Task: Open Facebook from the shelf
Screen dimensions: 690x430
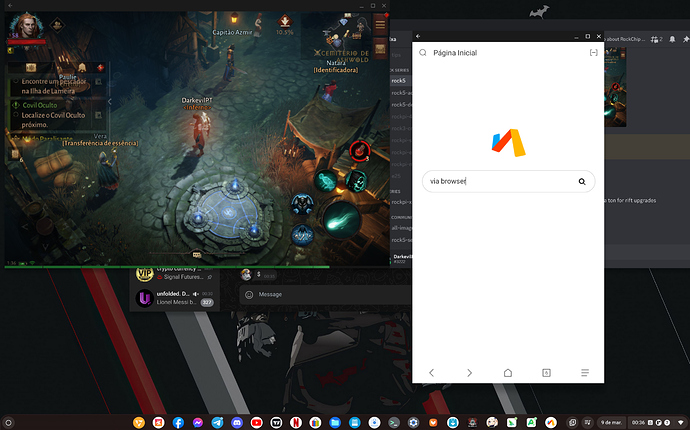Action: [x=178, y=423]
